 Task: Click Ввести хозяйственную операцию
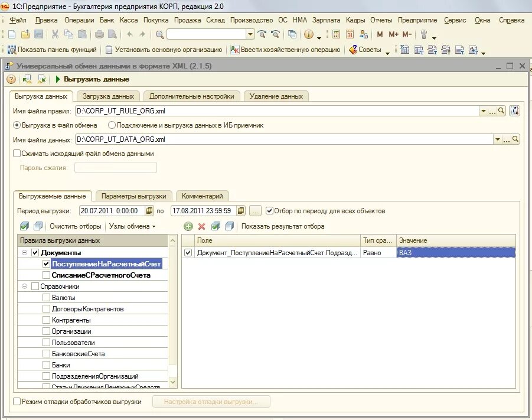point(285,50)
